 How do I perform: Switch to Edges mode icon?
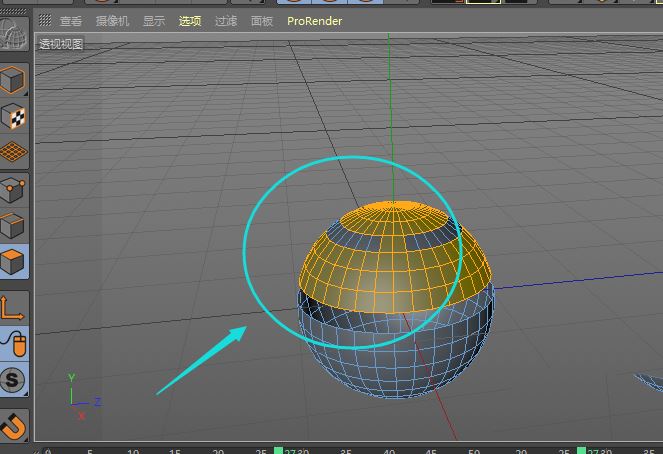(x=14, y=226)
